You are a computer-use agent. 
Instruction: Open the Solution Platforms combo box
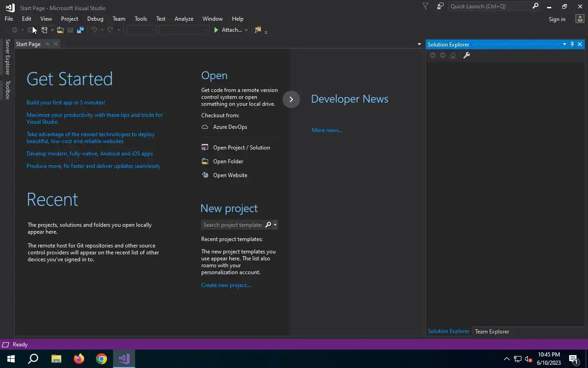(x=184, y=30)
